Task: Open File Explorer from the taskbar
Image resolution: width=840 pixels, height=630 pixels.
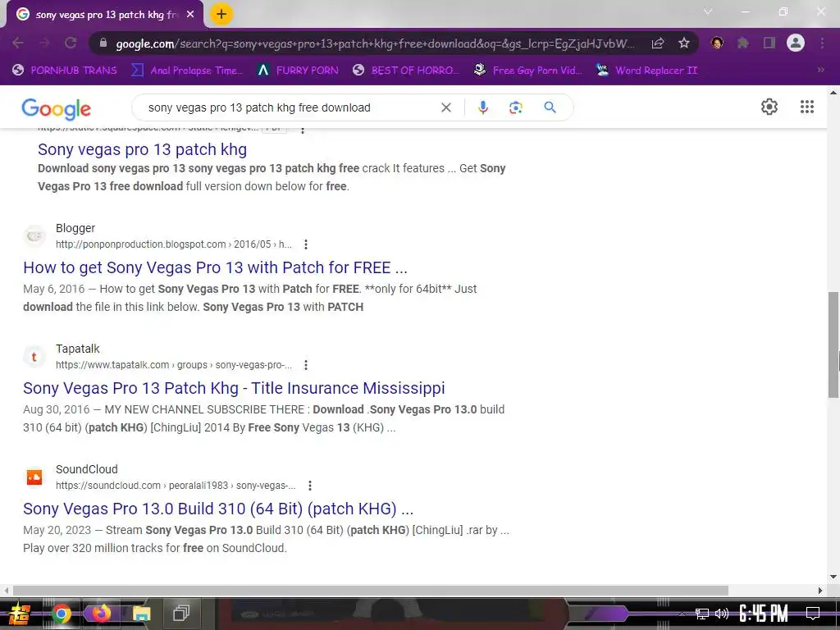Action: (x=141, y=614)
